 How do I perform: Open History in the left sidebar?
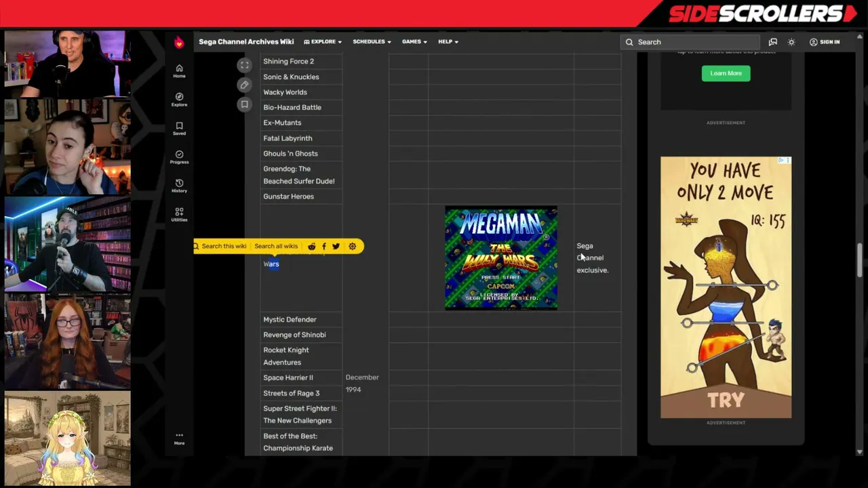(179, 186)
